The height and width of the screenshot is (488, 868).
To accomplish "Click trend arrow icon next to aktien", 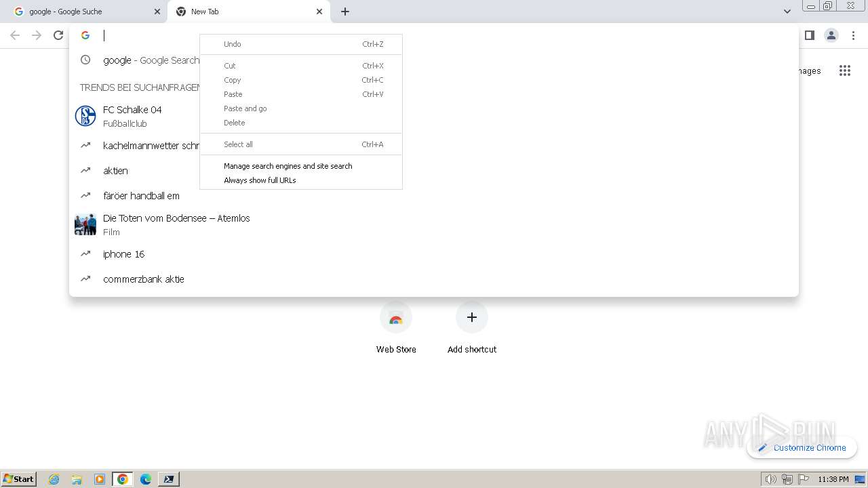I will [x=85, y=170].
